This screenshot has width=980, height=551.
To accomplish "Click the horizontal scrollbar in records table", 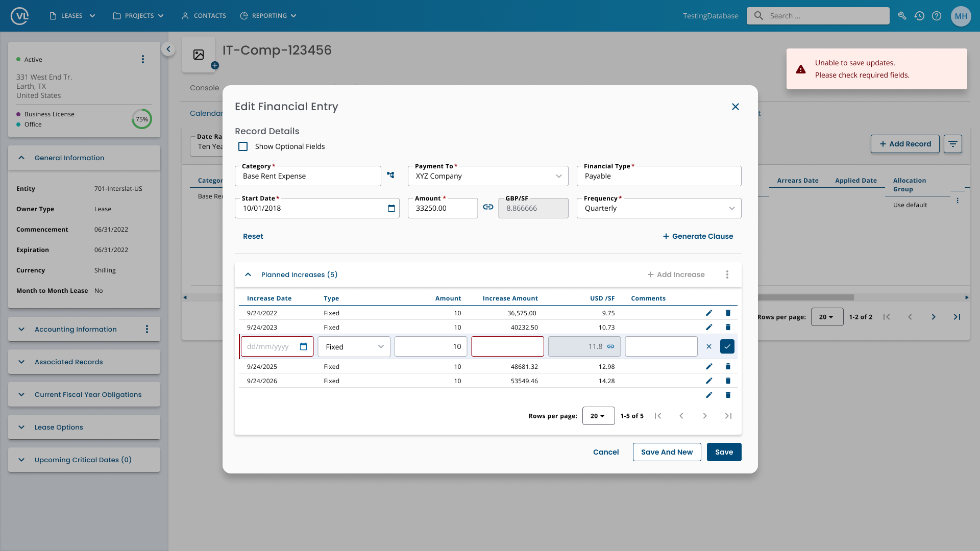I will click(x=806, y=297).
